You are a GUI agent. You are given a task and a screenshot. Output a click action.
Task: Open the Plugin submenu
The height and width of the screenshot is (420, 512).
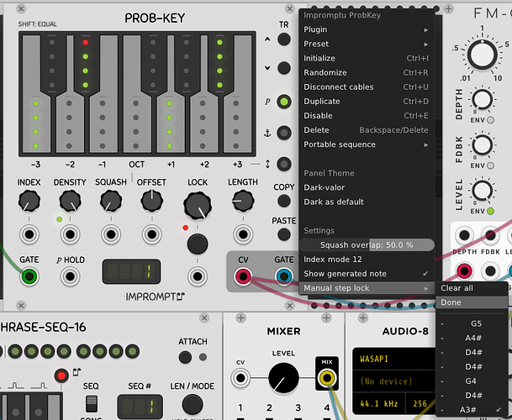tap(367, 29)
